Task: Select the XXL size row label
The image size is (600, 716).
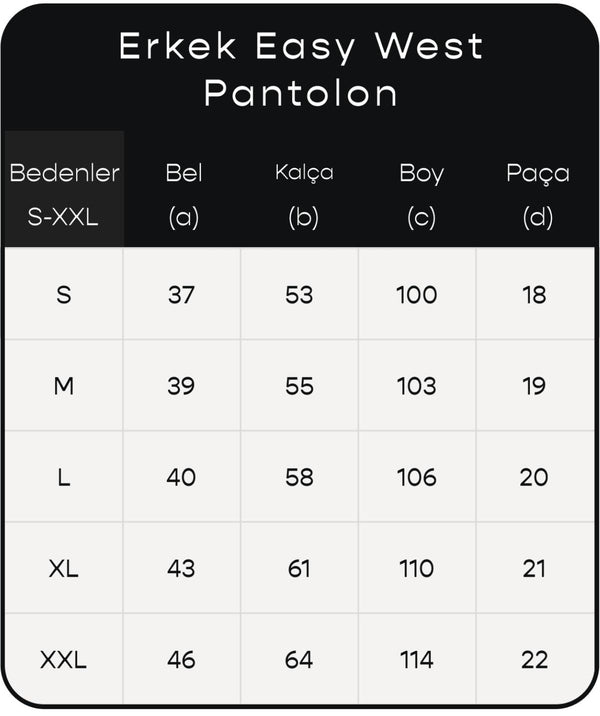Action: pyautogui.click(x=64, y=659)
